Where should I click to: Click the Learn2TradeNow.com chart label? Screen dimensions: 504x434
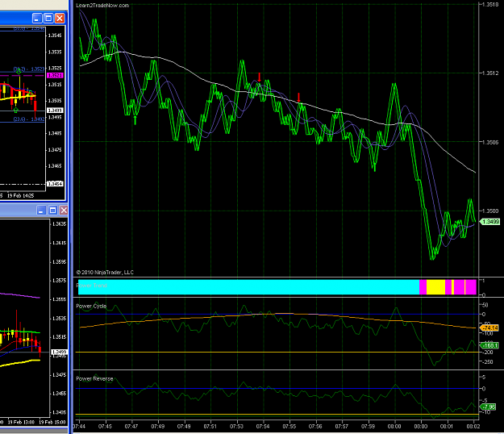tap(102, 6)
